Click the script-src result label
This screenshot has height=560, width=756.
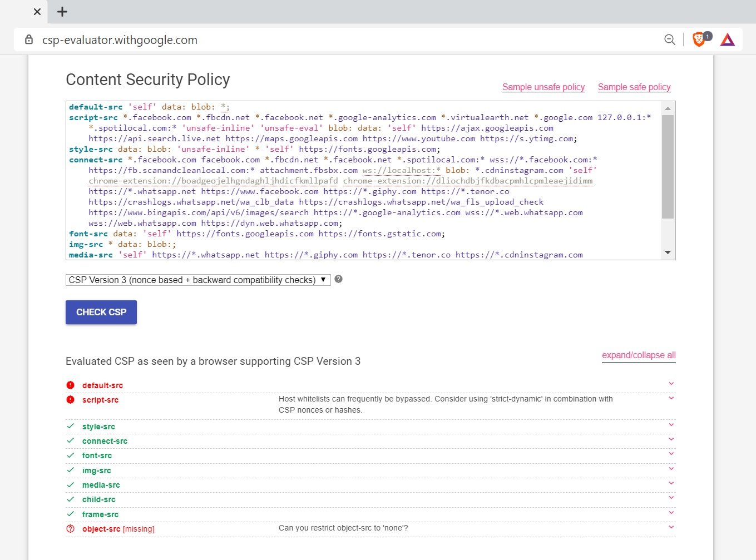[x=100, y=400]
